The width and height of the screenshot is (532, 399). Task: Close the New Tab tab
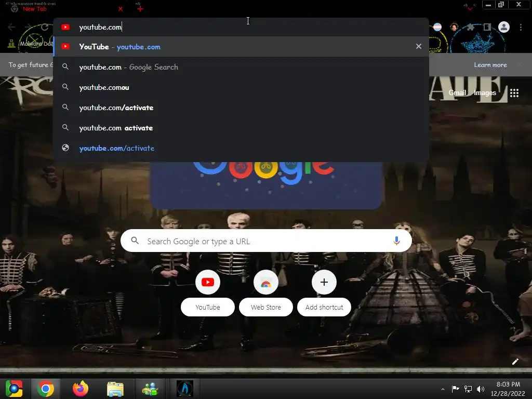pos(121,9)
